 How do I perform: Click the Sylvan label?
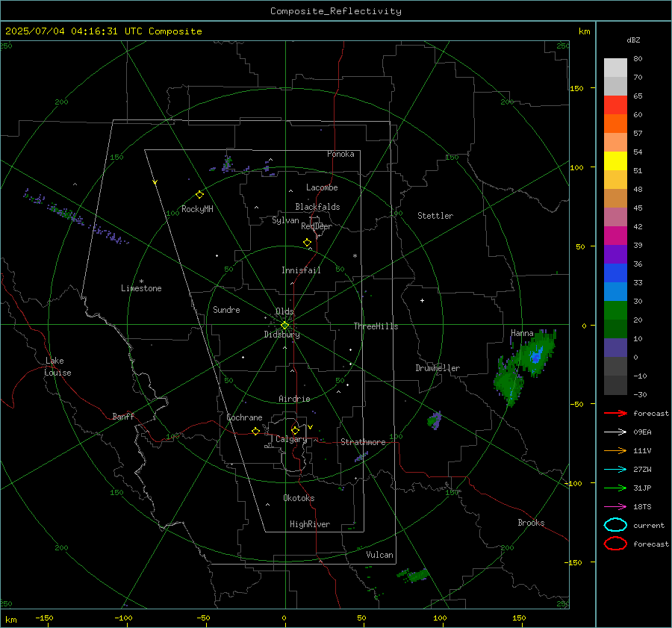(x=285, y=220)
